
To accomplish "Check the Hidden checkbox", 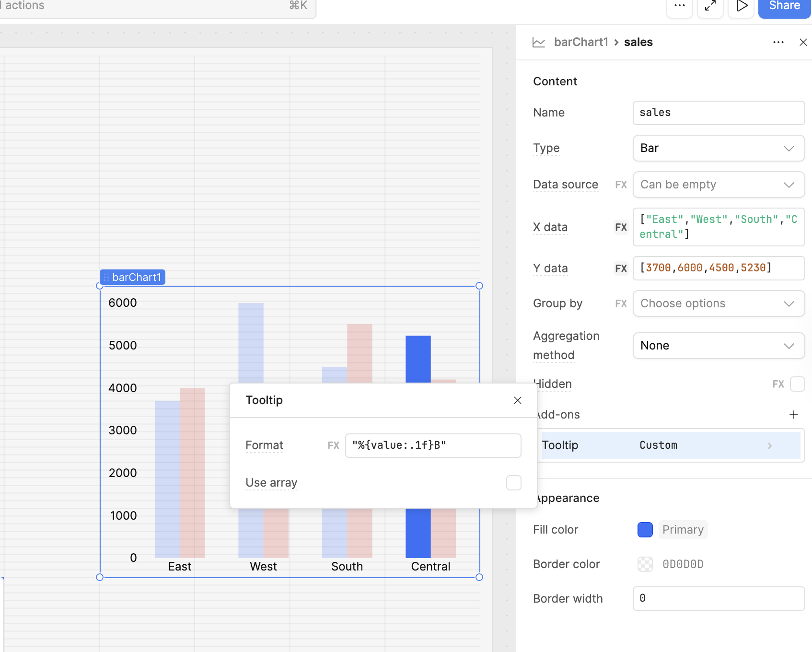I will (x=797, y=384).
